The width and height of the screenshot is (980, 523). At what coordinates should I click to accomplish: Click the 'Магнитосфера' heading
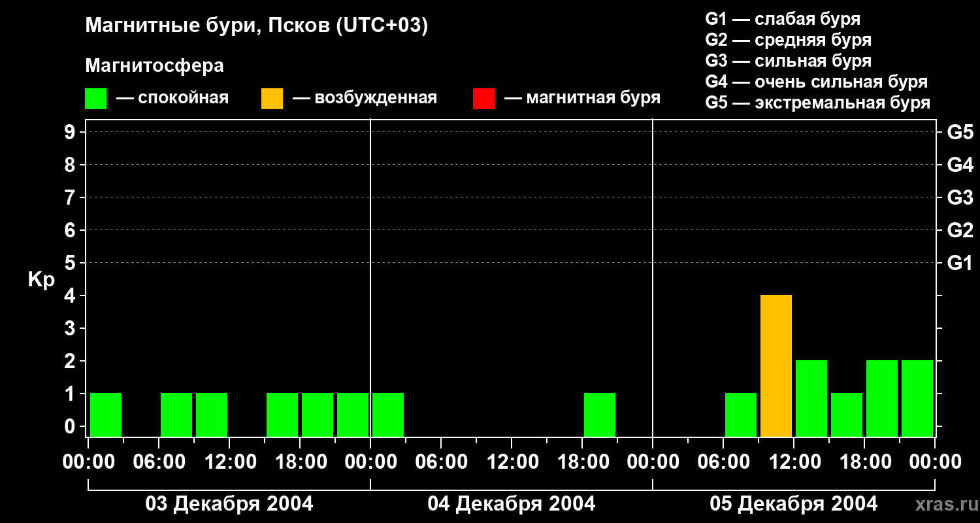154,66
